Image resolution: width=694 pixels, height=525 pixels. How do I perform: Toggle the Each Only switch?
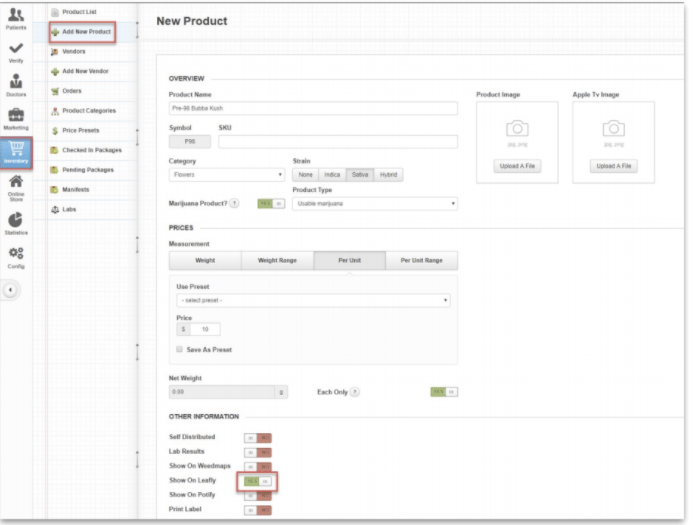point(444,392)
